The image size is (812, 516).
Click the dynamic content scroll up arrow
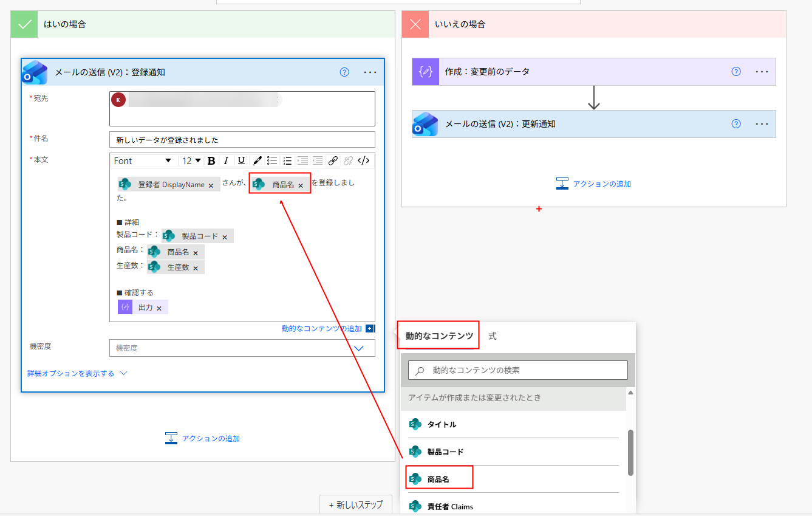630,393
